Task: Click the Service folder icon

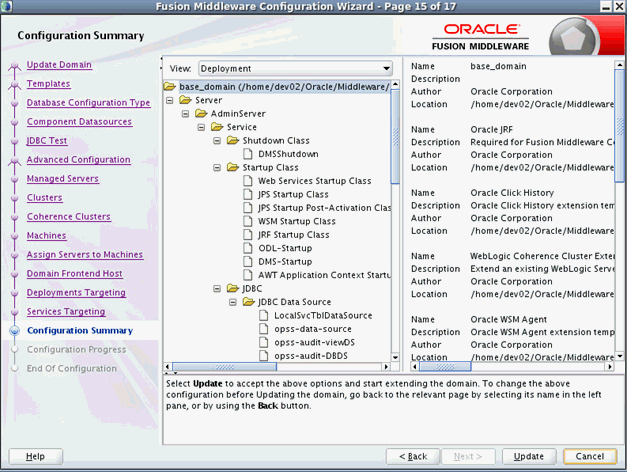Action: [217, 127]
